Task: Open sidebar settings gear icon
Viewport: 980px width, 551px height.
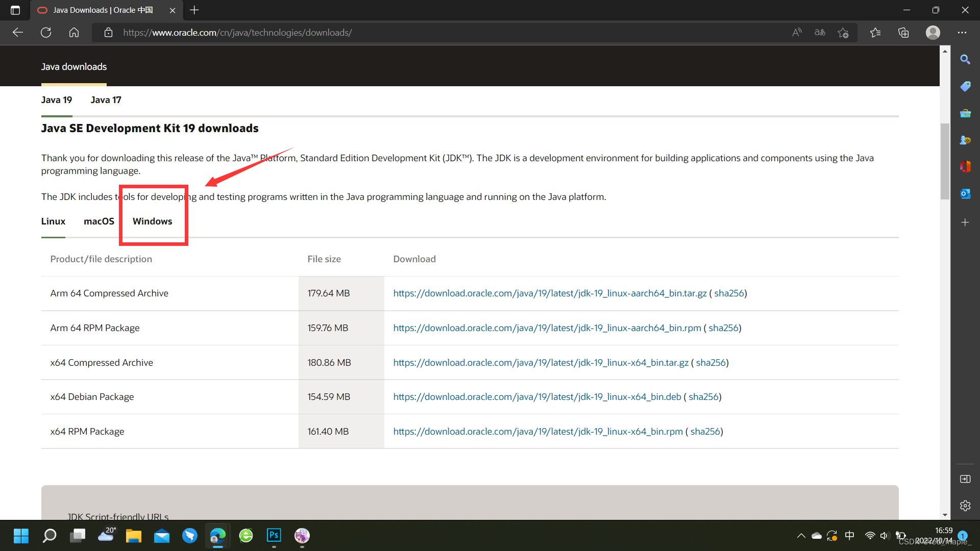Action: 965,506
